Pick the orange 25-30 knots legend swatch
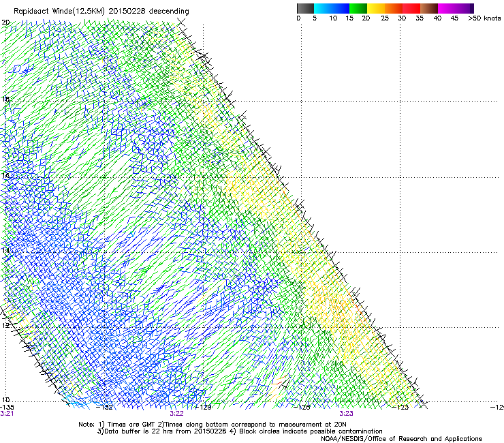504x443 pixels. pos(394,8)
